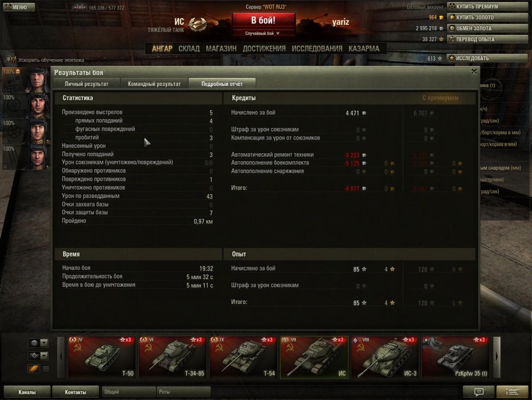Select T-34-85 tank in carousel

pos(172,357)
